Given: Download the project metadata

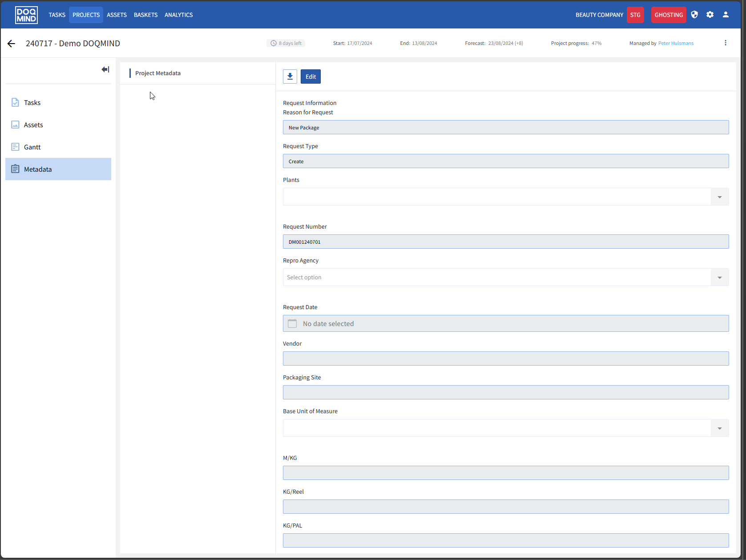Looking at the screenshot, I should (290, 77).
